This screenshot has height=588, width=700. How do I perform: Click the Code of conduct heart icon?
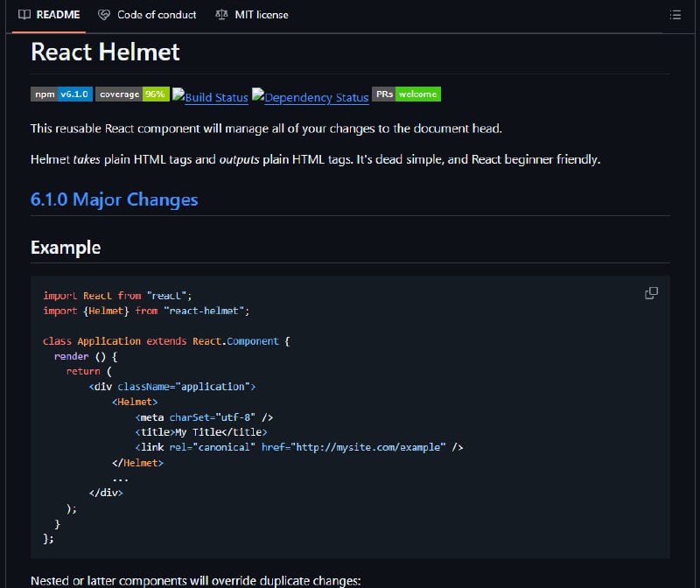click(x=104, y=15)
